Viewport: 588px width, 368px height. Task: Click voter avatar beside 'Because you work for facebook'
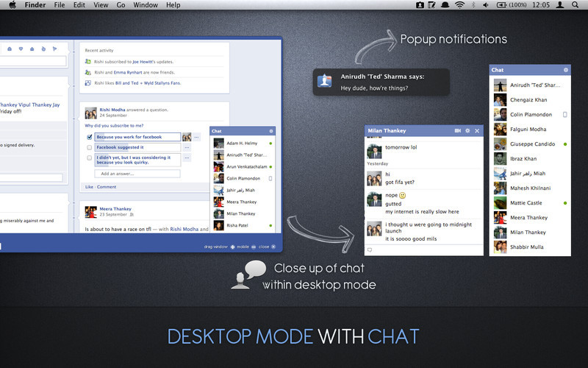(187, 137)
